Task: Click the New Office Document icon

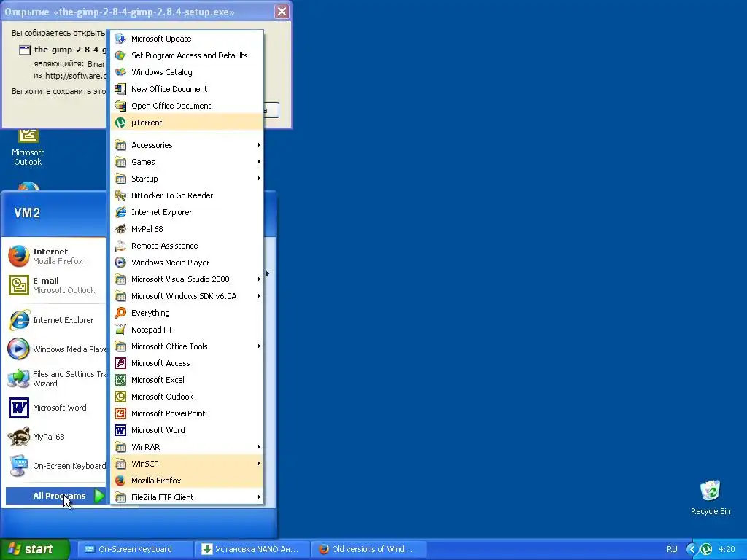Action: click(x=120, y=88)
